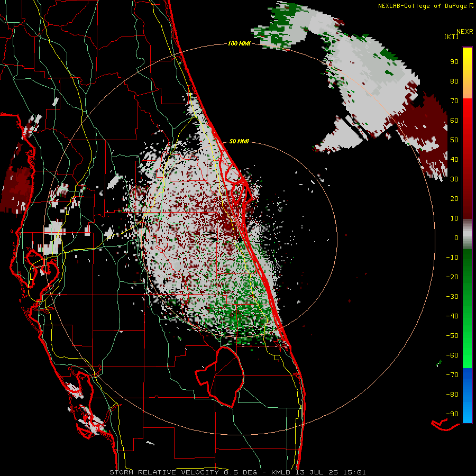Click the NEXLAB-College of DuPage header text

pos(425,6)
